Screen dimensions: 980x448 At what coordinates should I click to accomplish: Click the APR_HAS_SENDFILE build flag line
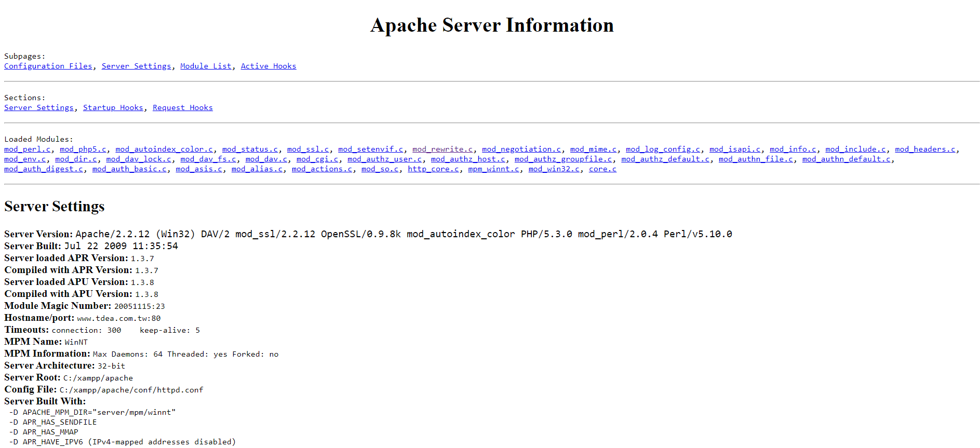[53, 422]
